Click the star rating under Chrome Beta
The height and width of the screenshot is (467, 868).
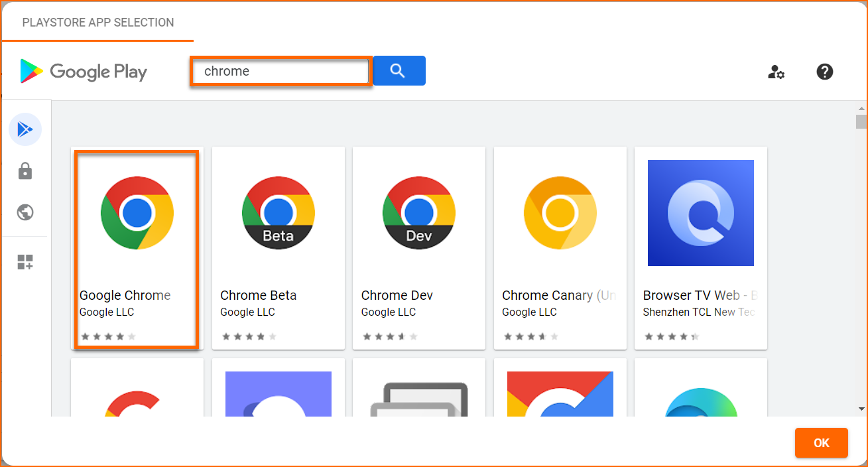point(249,337)
